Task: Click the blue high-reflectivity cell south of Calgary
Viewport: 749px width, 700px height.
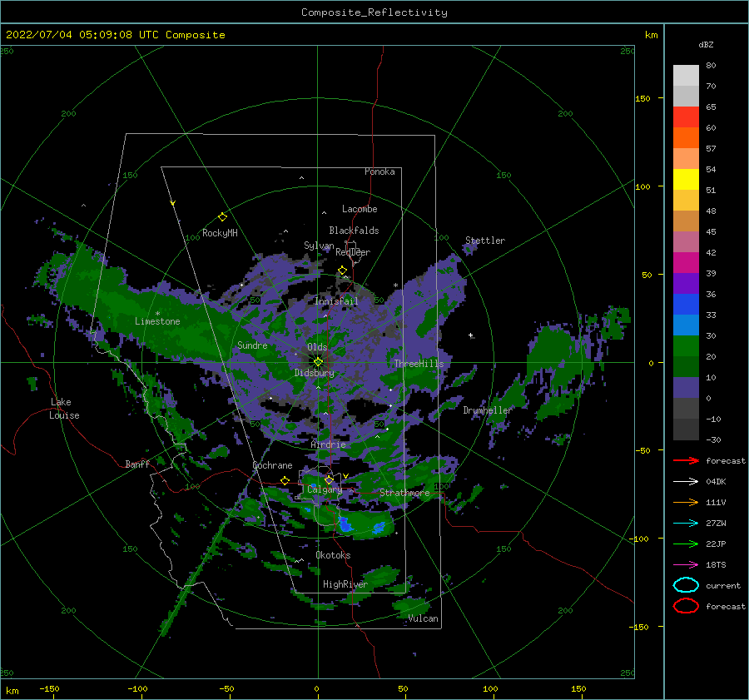Action: point(345,524)
